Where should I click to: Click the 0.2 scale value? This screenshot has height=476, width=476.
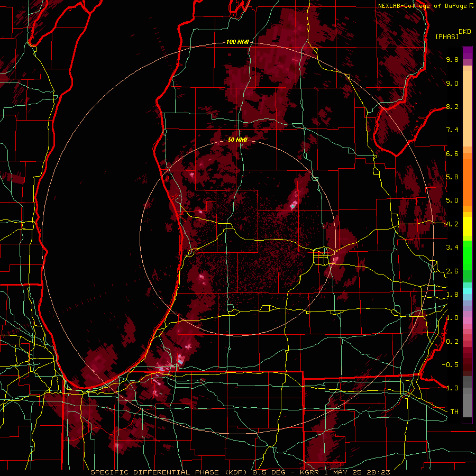pyautogui.click(x=452, y=342)
